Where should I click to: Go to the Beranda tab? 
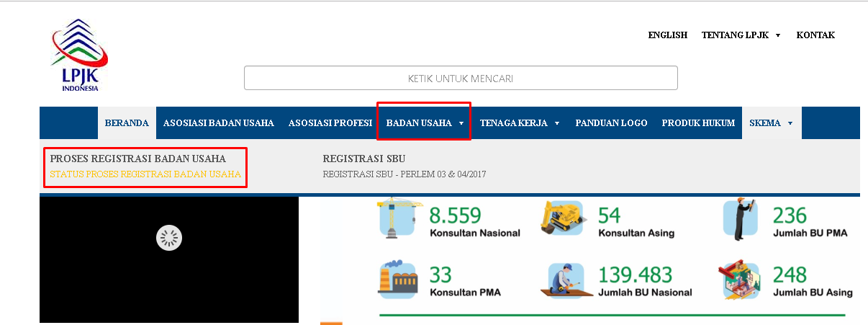tap(127, 123)
